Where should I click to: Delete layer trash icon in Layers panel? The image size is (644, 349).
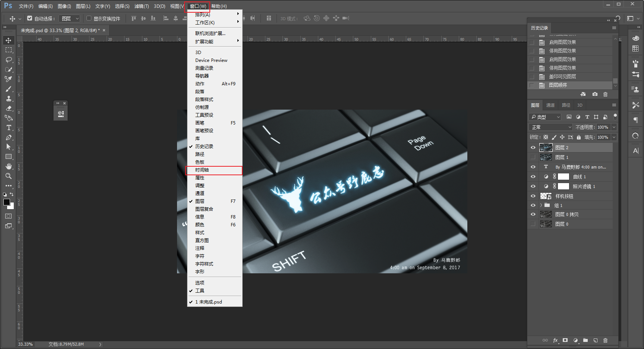[605, 340]
